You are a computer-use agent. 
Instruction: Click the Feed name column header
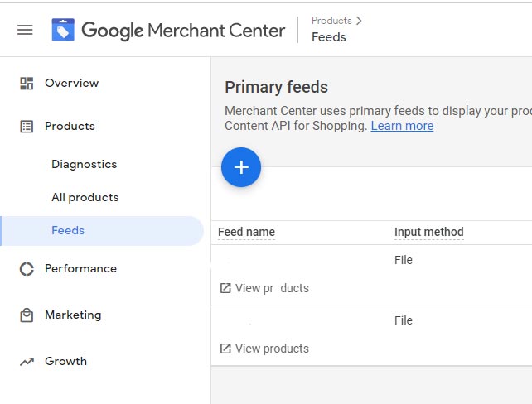(247, 232)
